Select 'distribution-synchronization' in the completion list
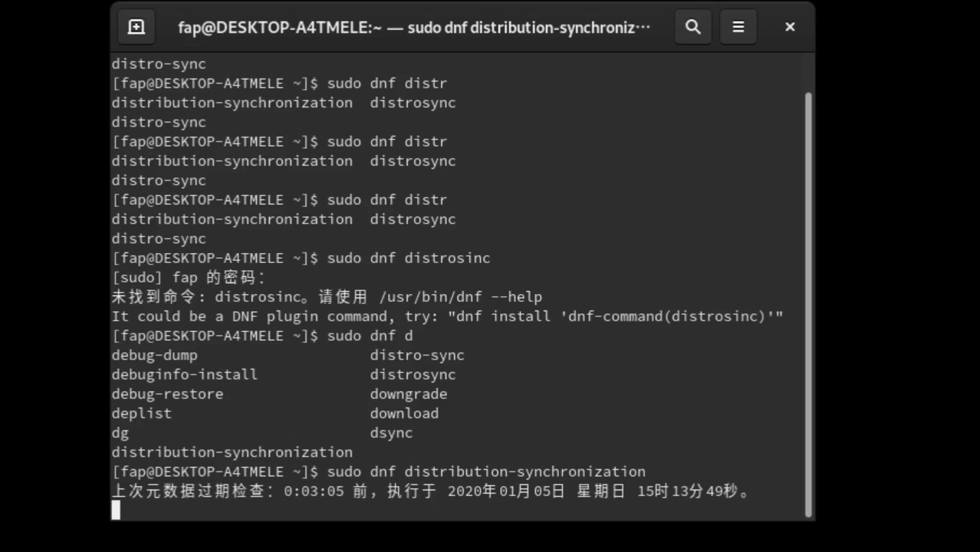This screenshot has height=552, width=980. point(231,451)
